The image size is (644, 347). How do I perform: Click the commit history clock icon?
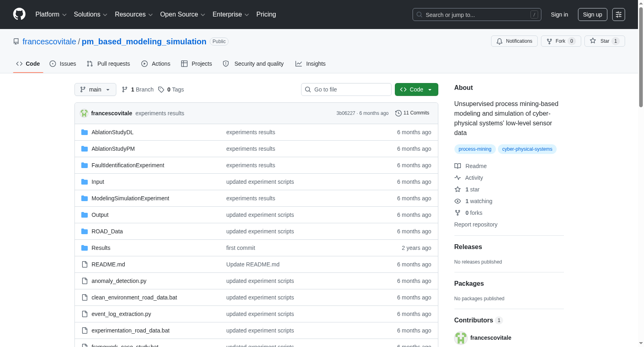tap(398, 113)
